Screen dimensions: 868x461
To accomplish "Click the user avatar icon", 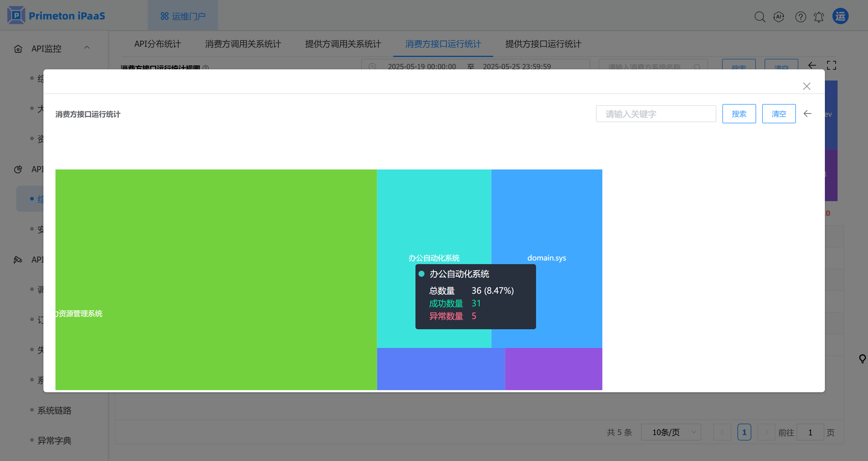I will 840,16.
